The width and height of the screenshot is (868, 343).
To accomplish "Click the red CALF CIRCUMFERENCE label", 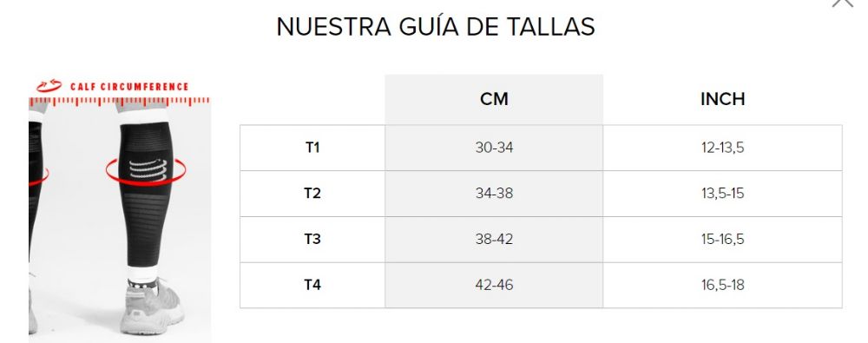I will click(129, 87).
